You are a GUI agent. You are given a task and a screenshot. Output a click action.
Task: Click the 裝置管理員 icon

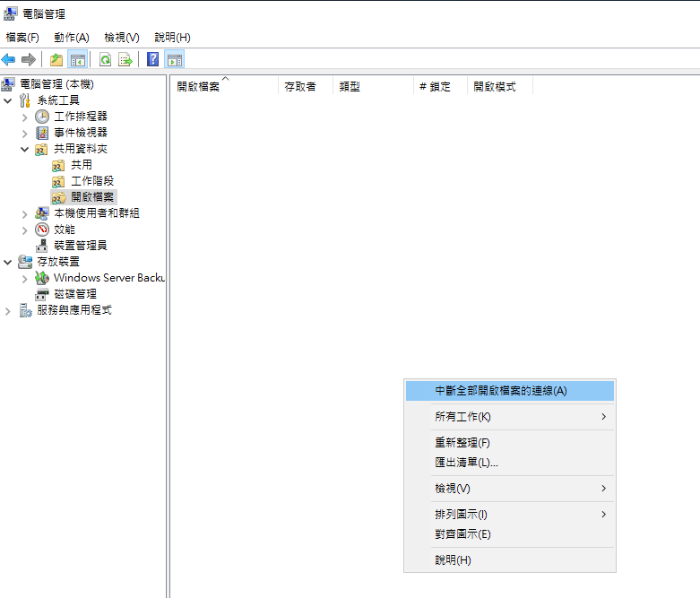(x=42, y=246)
